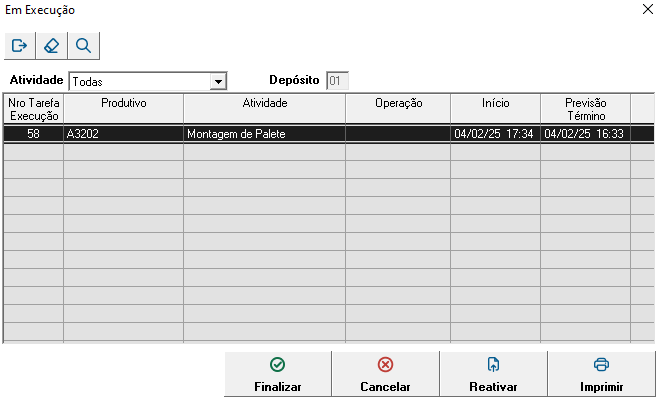The width and height of the screenshot is (662, 402).
Task: Select task row number 58
Action: (x=34, y=133)
